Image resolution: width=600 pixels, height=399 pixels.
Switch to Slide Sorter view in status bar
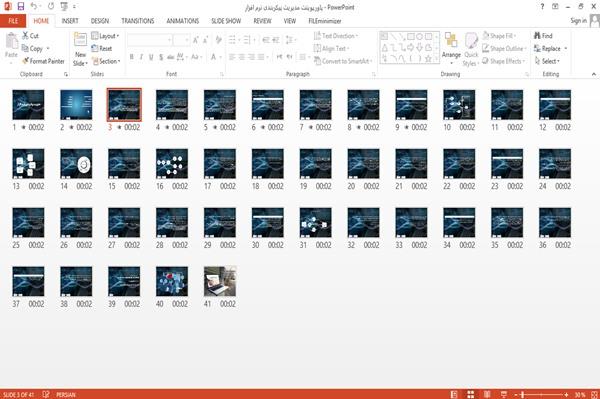point(471,394)
